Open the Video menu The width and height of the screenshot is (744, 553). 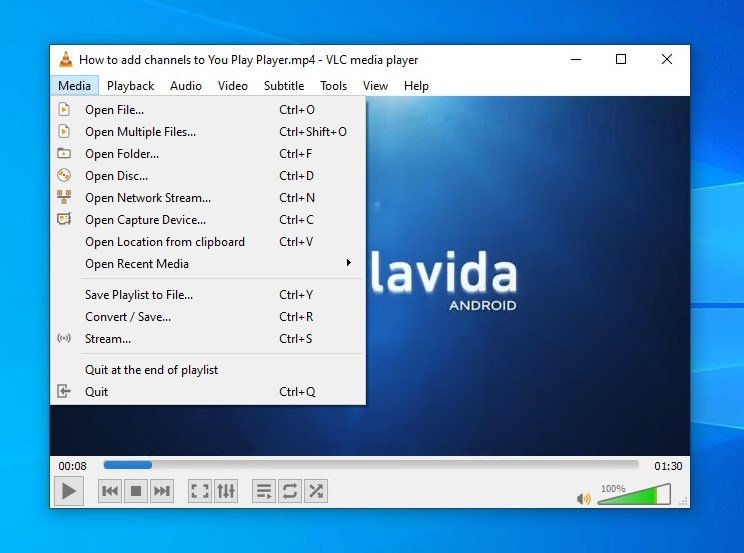click(232, 86)
